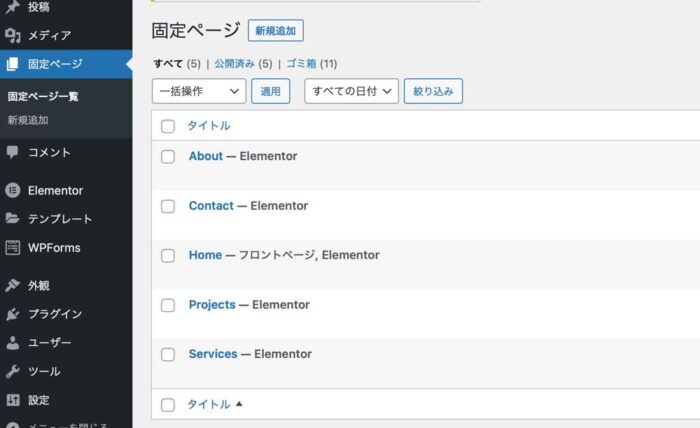This screenshot has width=700, height=428.
Task: Click the filter (絞り込み) button
Action: [x=433, y=91]
